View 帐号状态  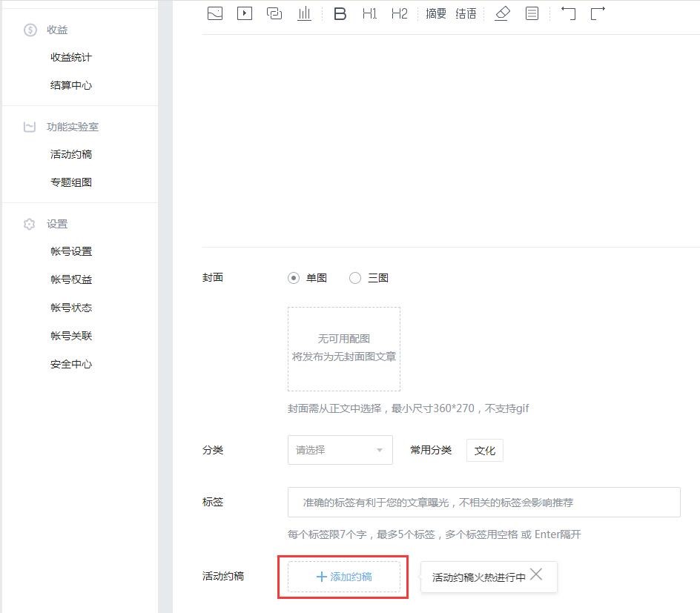tap(71, 308)
